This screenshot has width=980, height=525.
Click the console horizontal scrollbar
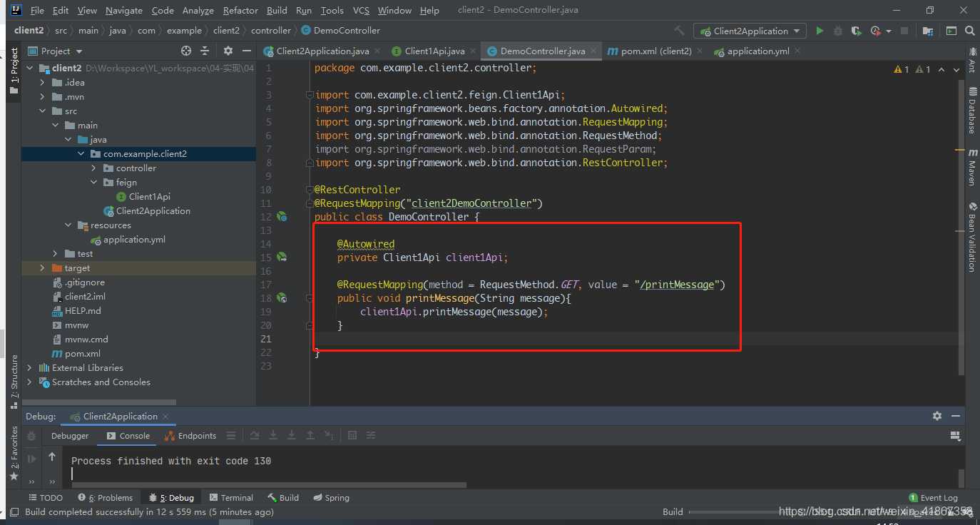point(268,485)
